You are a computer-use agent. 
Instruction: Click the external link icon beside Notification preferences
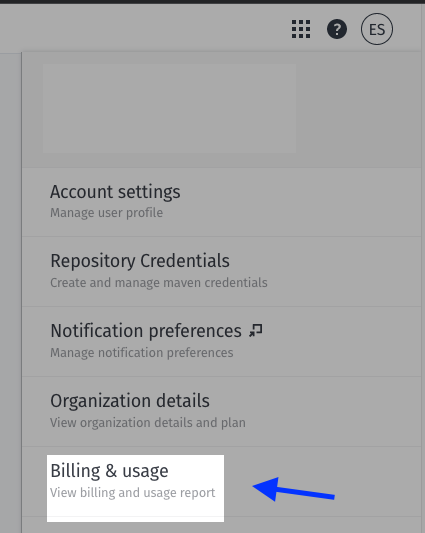[x=256, y=330]
